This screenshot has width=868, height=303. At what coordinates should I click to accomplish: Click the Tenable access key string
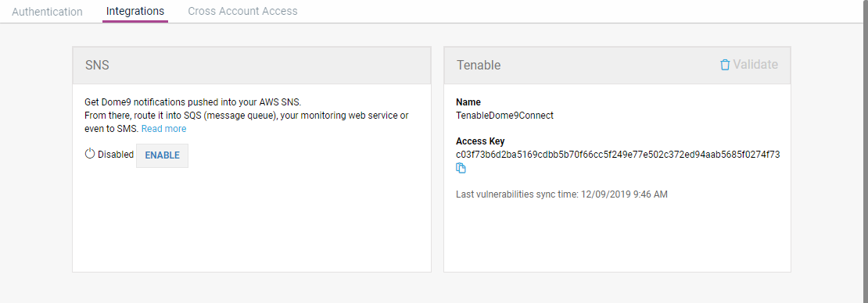[x=618, y=155]
